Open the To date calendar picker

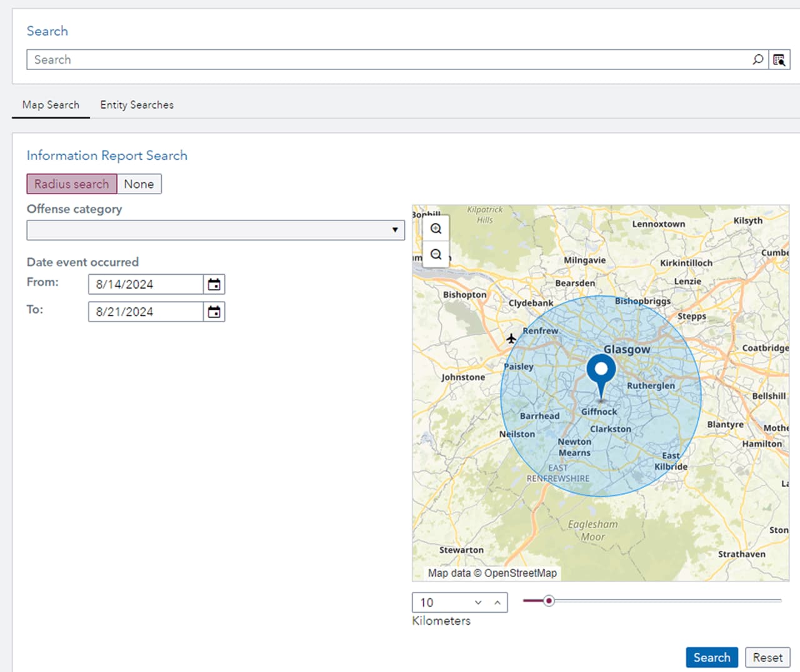click(214, 312)
